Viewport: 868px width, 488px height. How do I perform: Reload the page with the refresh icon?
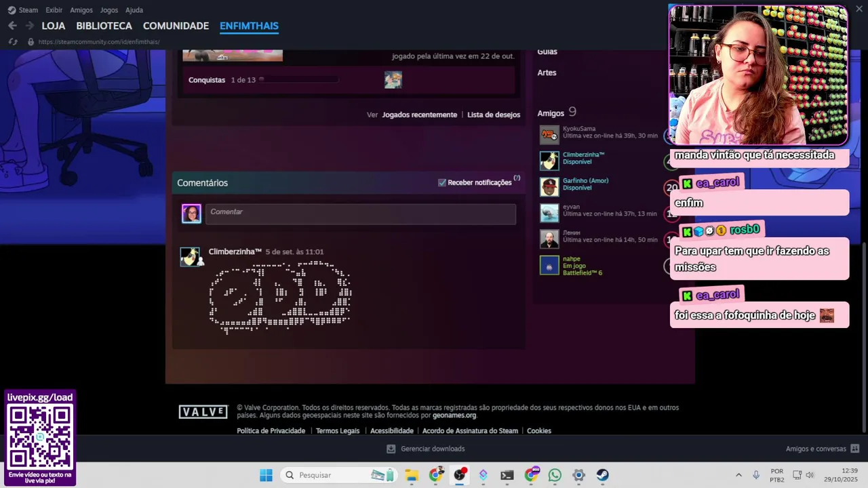(12, 42)
